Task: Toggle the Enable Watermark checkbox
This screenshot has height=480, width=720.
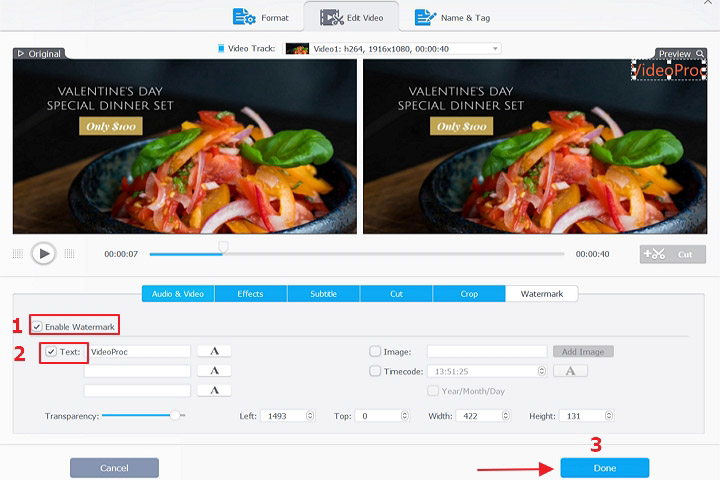Action: coord(37,327)
